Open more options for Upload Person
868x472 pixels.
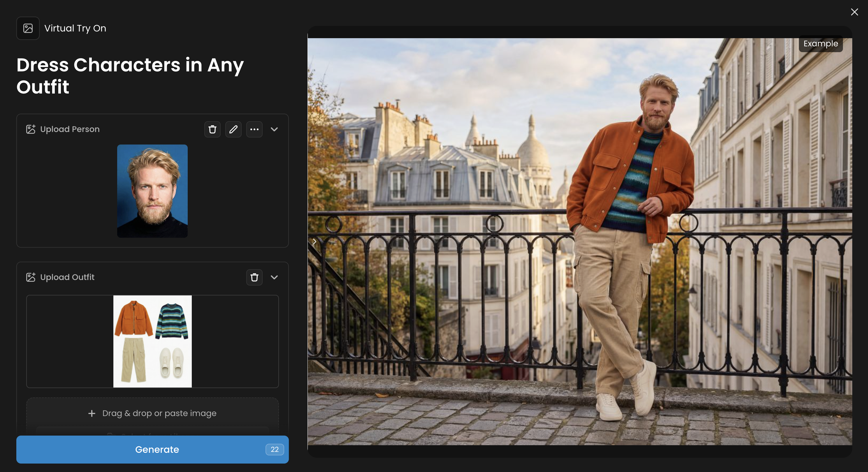point(254,129)
